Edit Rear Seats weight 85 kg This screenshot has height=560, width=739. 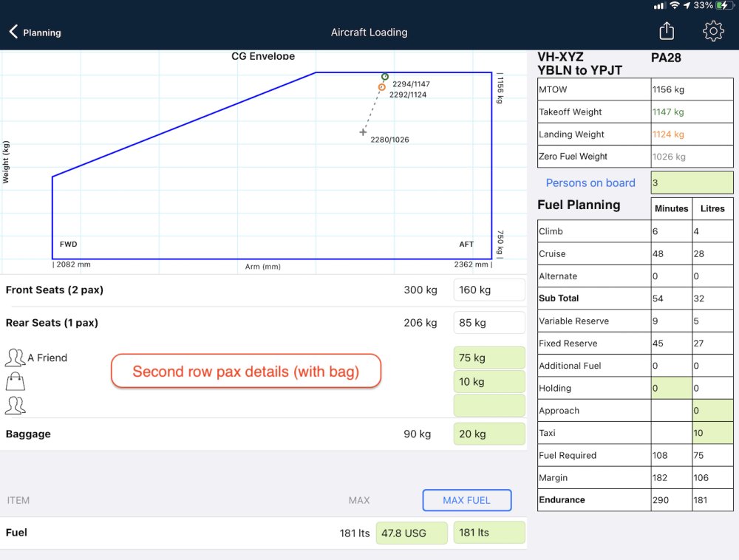click(488, 323)
